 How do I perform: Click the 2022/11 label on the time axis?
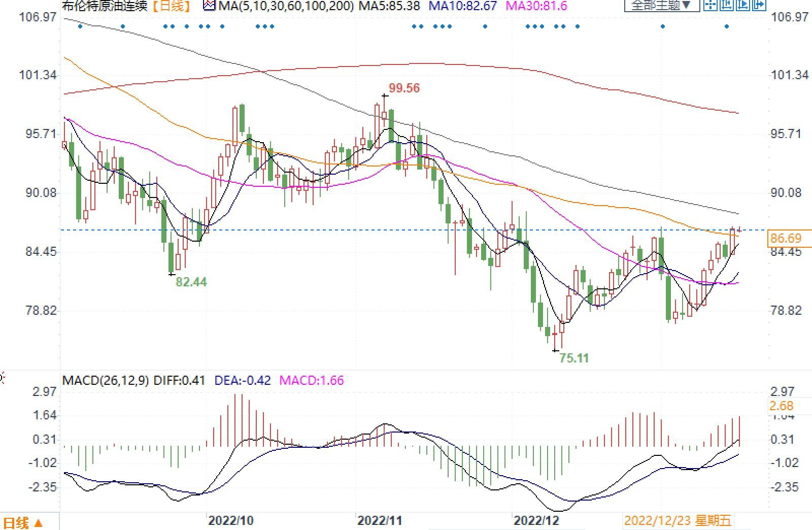pyautogui.click(x=380, y=521)
